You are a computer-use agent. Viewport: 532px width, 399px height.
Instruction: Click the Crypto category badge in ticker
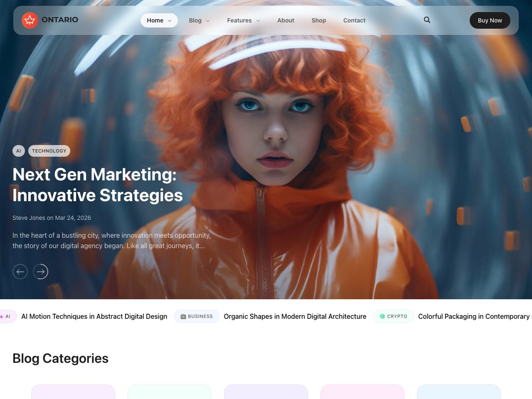(393, 316)
